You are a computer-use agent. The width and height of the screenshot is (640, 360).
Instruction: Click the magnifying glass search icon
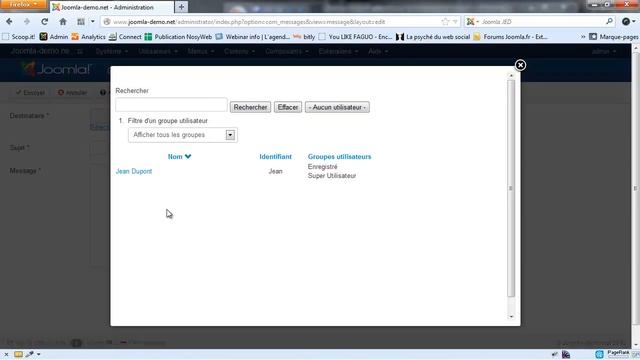point(609,22)
